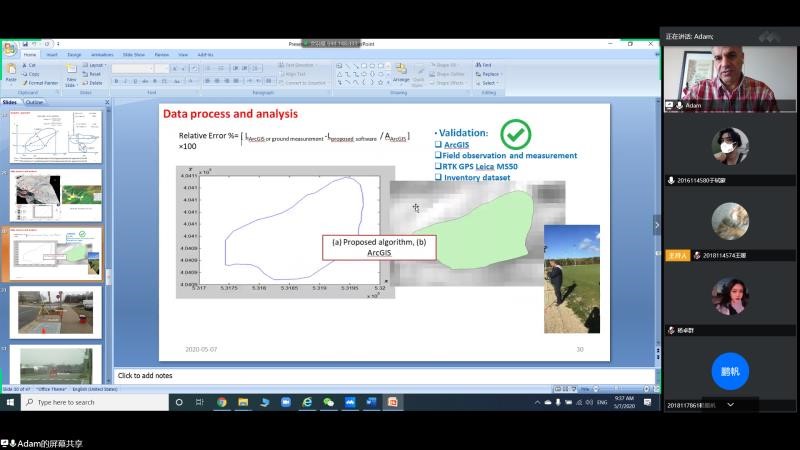The image size is (800, 450).
Task: Open the Layout dropdown in Slides group
Action: [95, 64]
